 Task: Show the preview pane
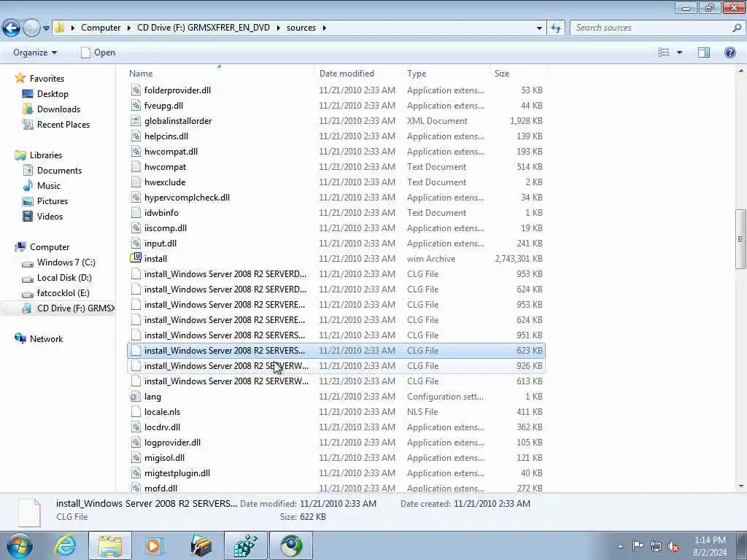click(704, 52)
